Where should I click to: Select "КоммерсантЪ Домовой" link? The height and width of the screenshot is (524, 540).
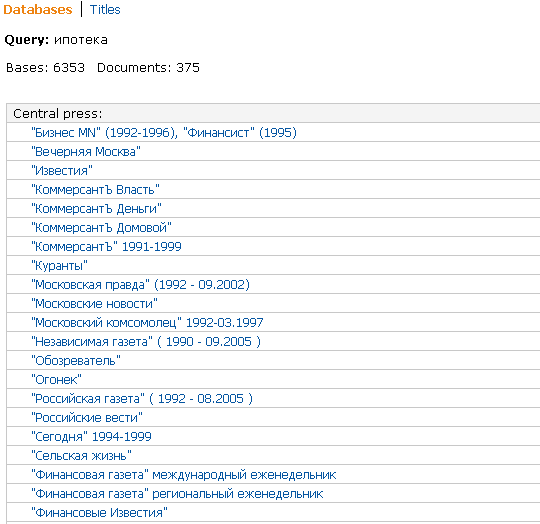(101, 228)
